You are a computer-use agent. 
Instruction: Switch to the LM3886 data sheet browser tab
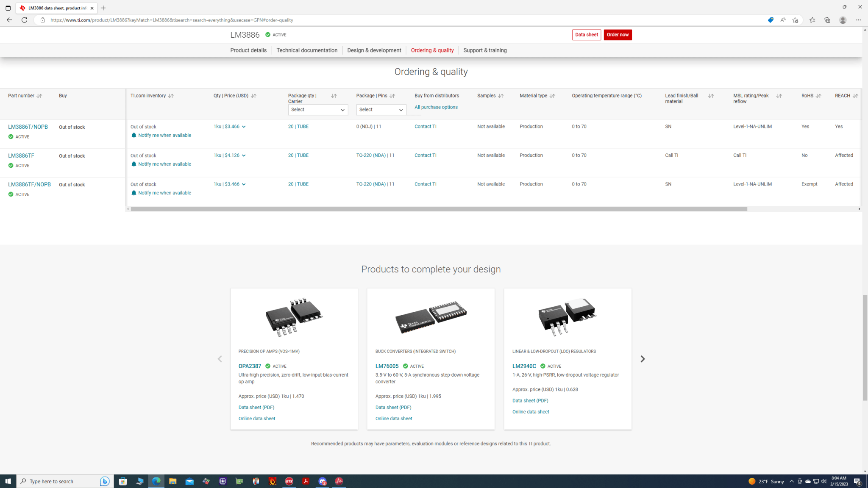[56, 8]
